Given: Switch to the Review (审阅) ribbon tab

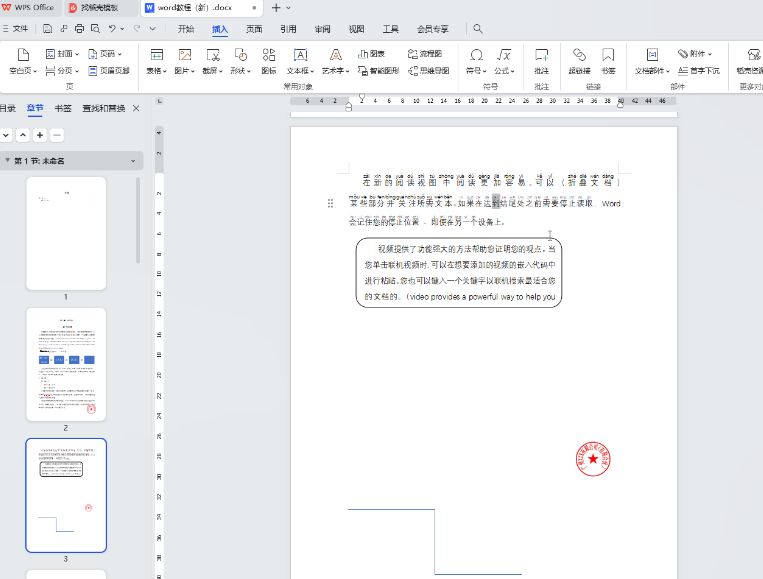Looking at the screenshot, I should (322, 29).
